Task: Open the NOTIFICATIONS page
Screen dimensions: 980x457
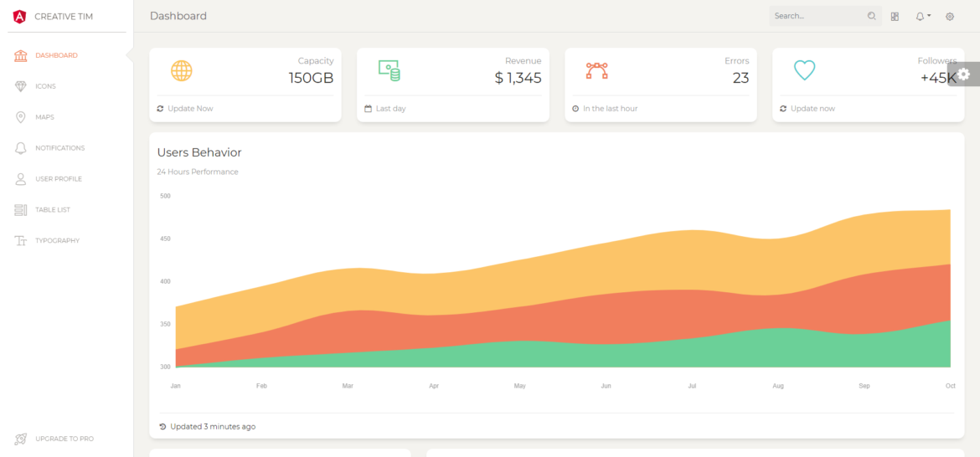Action: coord(60,148)
